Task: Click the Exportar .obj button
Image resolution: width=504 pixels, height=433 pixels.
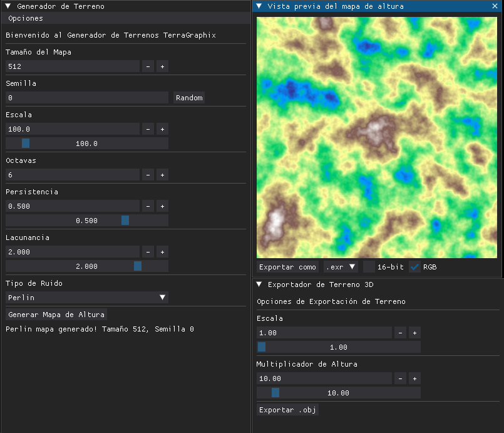Action: coord(287,410)
